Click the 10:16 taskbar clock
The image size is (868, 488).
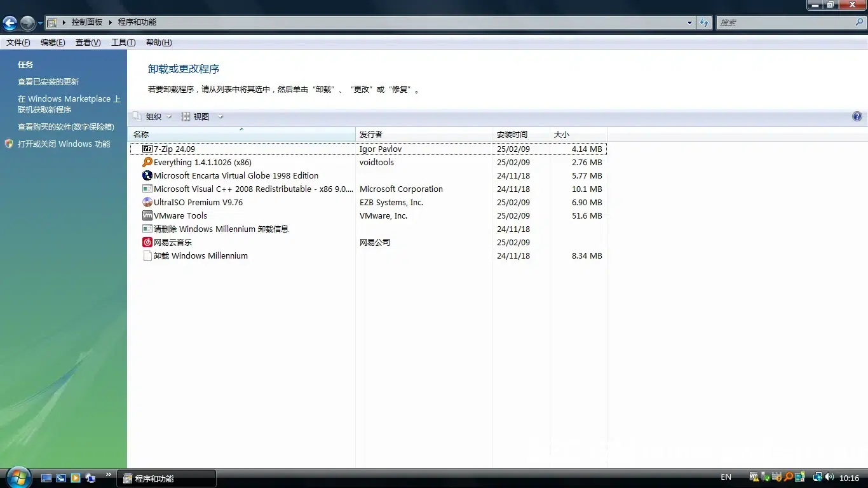850,478
